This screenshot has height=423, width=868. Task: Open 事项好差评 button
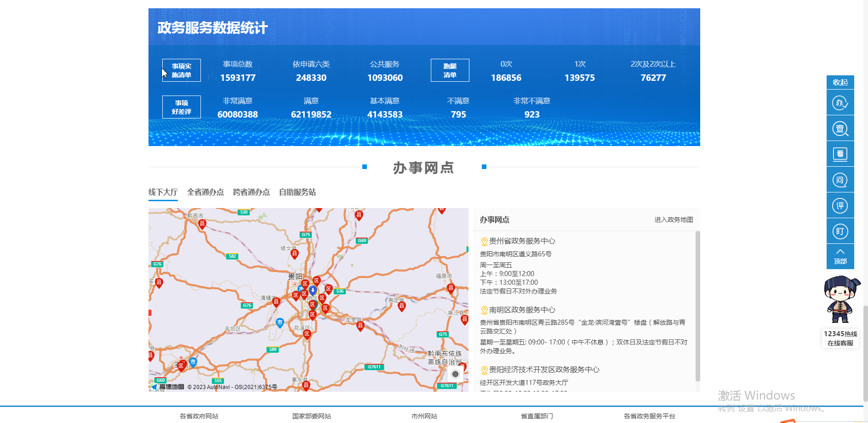point(182,107)
